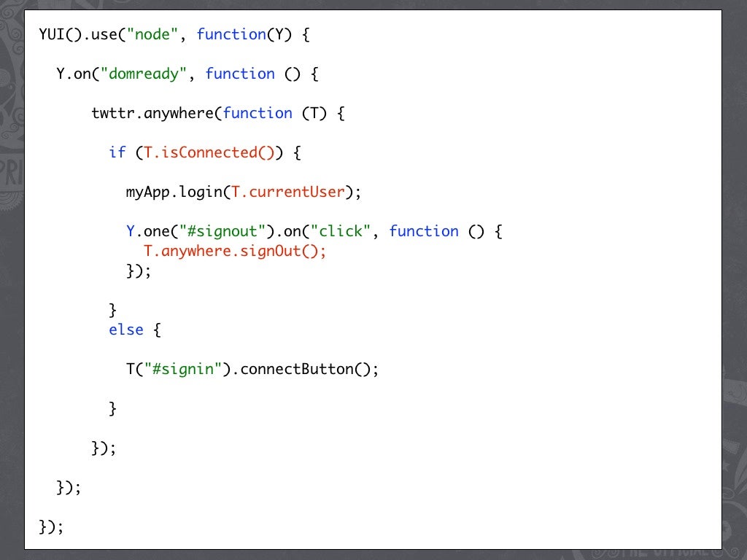Click the red 'T.anywhere.signOut();' line
747x560 pixels.
[x=235, y=251]
